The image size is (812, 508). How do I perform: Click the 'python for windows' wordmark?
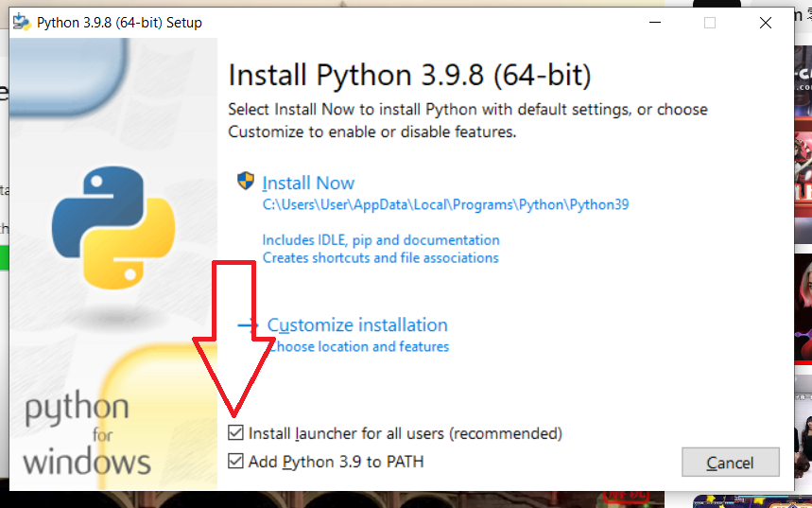pyautogui.click(x=87, y=435)
